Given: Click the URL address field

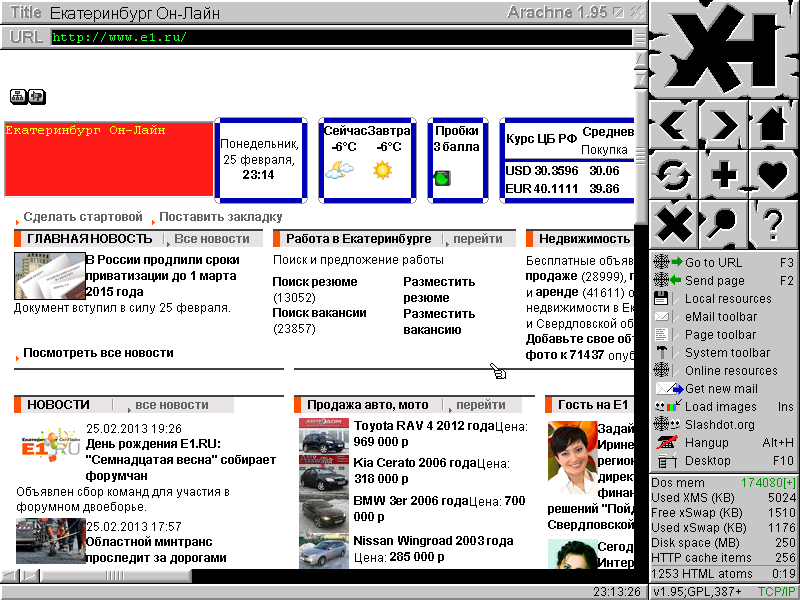Looking at the screenshot, I should (x=341, y=37).
